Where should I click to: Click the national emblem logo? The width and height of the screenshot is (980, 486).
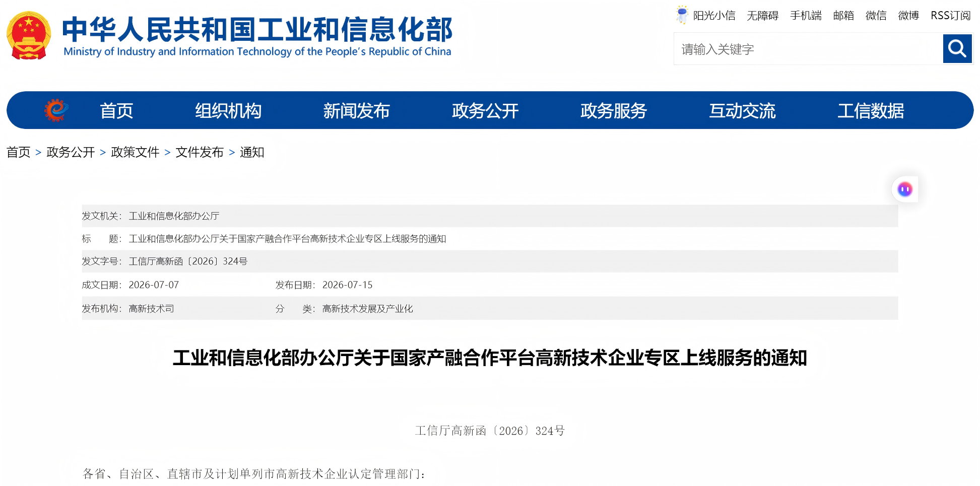pos(29,35)
